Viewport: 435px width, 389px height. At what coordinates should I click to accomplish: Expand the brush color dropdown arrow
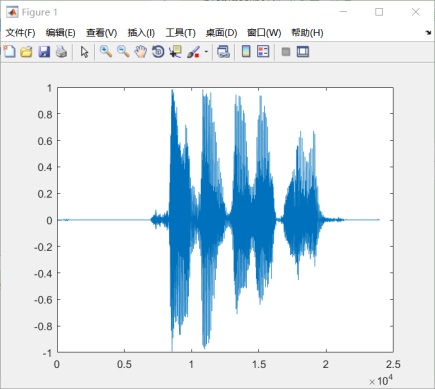pos(206,52)
